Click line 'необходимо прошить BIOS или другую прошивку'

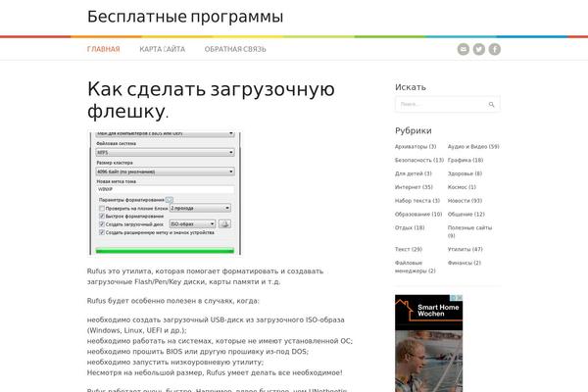pyautogui.click(x=198, y=352)
